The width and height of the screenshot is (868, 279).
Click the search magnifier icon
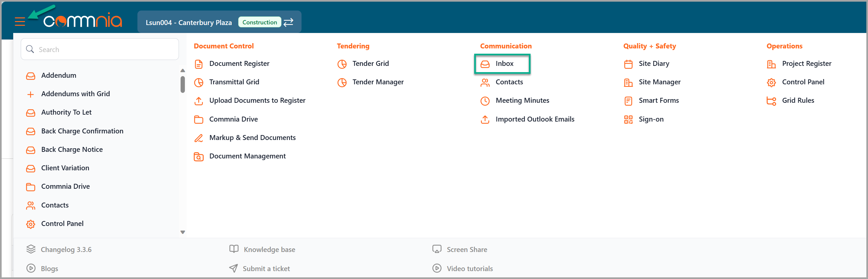pyautogui.click(x=30, y=49)
